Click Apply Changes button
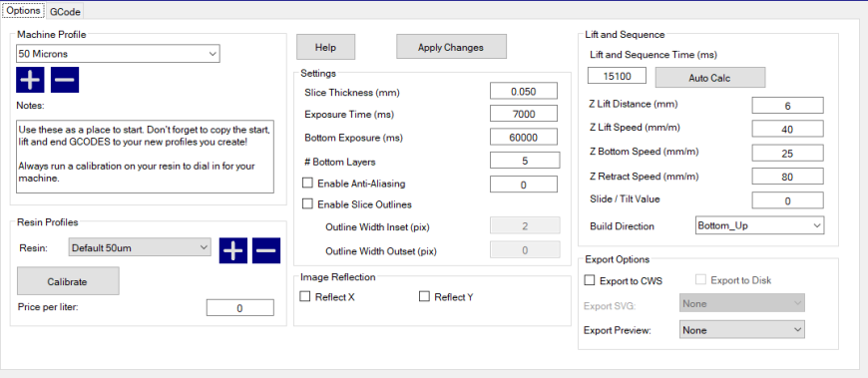This screenshot has height=378, width=868. pyautogui.click(x=451, y=47)
